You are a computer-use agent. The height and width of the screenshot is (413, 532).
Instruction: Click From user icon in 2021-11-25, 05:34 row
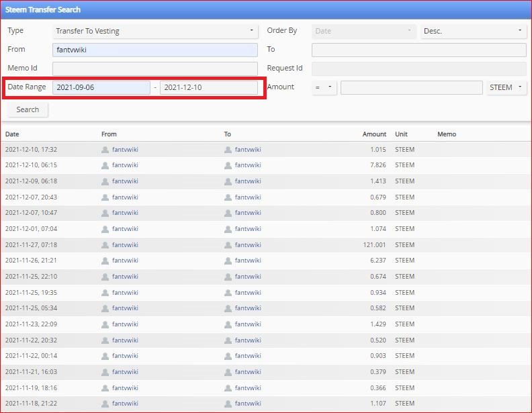click(105, 308)
